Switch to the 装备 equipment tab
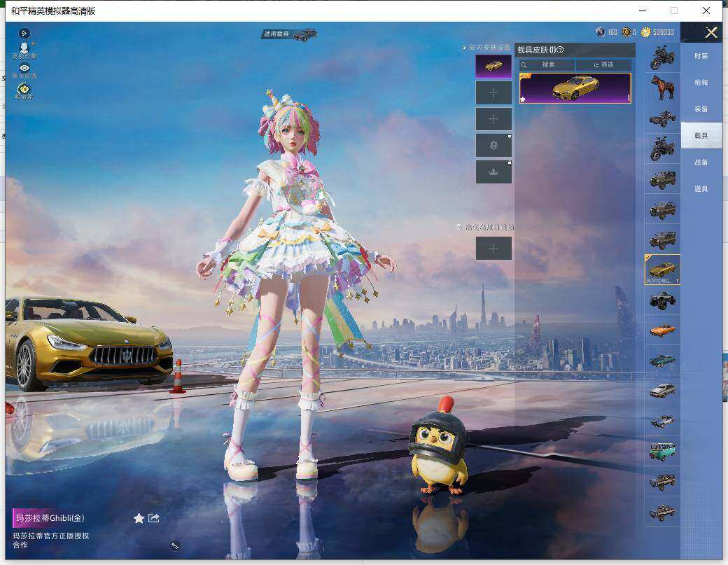 point(701,109)
